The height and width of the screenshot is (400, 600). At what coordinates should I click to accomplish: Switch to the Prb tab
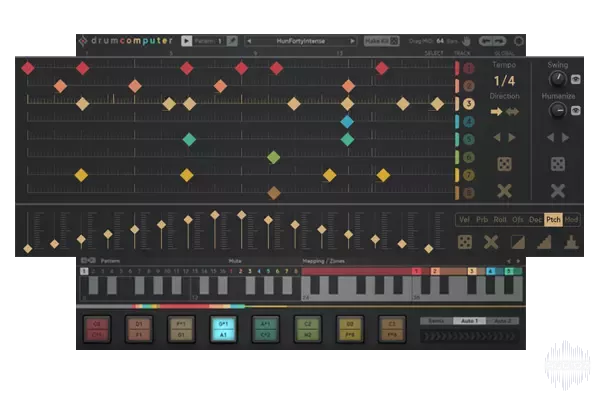click(482, 220)
